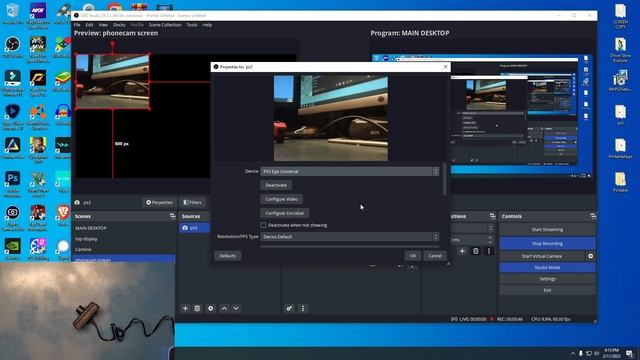Viewport: 640px width, 360px height.
Task: Remove selected source with the trash icon
Action: [x=197, y=308]
